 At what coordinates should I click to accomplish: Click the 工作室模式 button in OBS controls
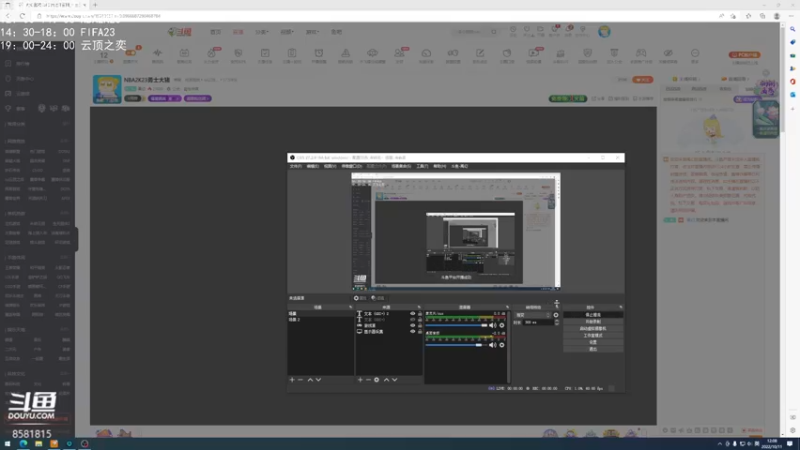593,336
